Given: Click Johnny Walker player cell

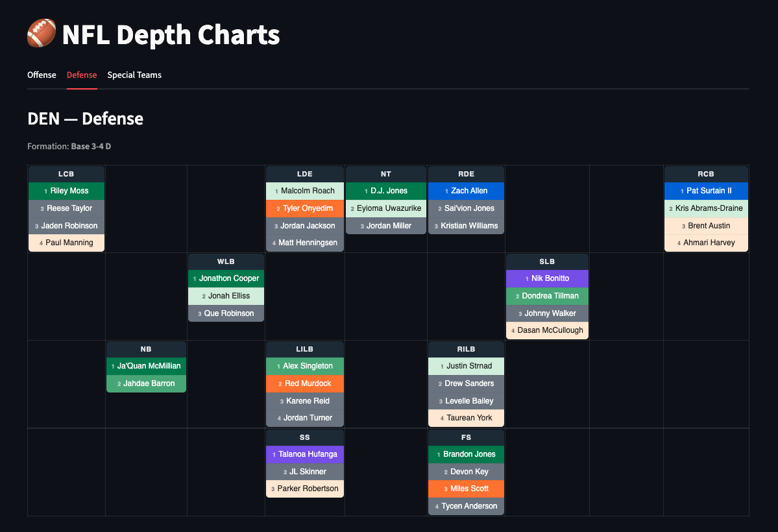Looking at the screenshot, I should coord(547,313).
